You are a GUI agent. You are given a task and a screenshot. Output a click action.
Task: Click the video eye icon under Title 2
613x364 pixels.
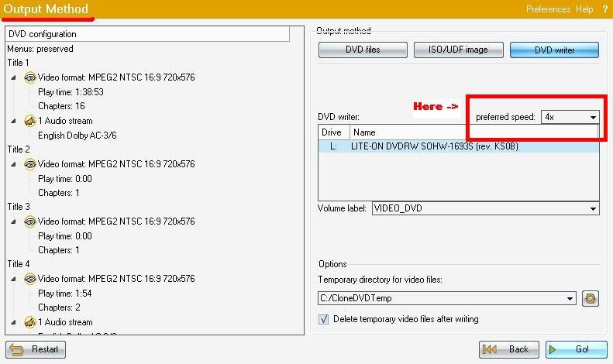30,164
